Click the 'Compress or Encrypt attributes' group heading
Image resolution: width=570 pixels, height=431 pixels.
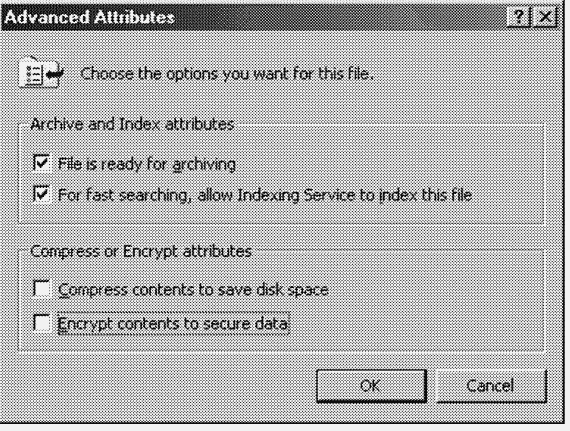[x=141, y=251]
